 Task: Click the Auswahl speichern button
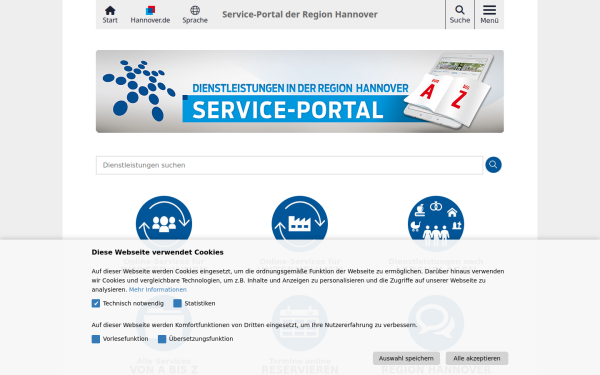coord(406,359)
